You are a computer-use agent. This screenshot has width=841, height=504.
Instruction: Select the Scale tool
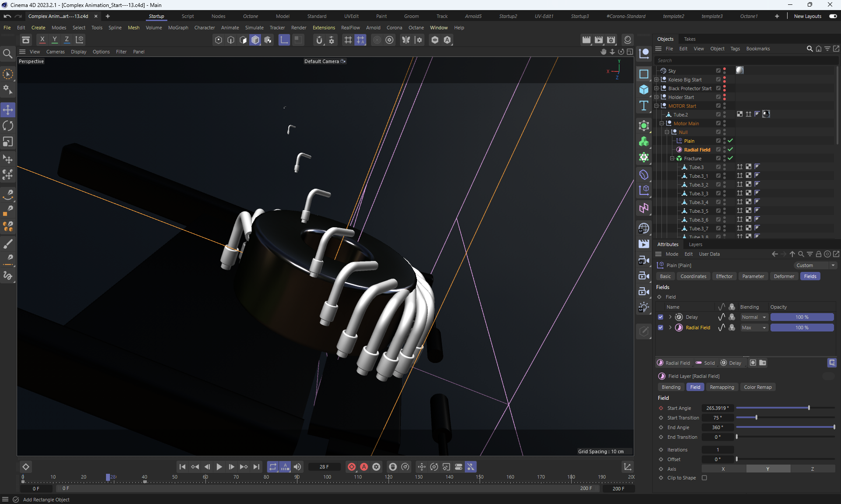[8, 142]
